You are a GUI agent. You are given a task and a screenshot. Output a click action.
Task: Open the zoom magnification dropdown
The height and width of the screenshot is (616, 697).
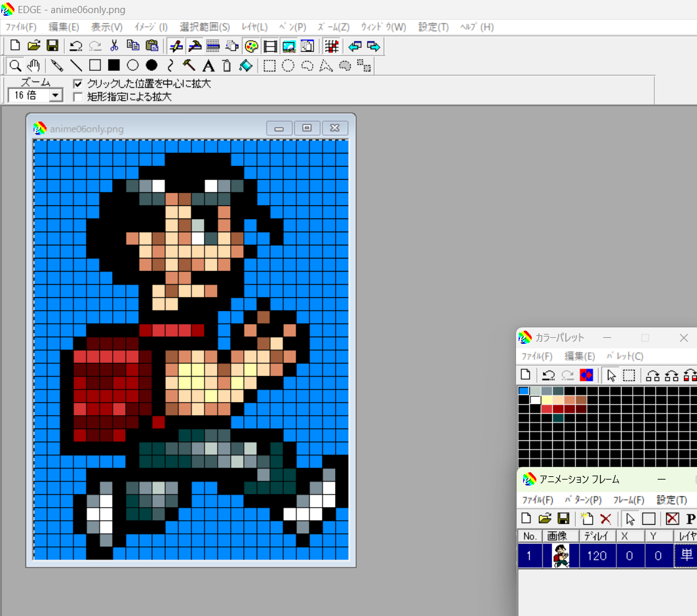click(x=56, y=95)
